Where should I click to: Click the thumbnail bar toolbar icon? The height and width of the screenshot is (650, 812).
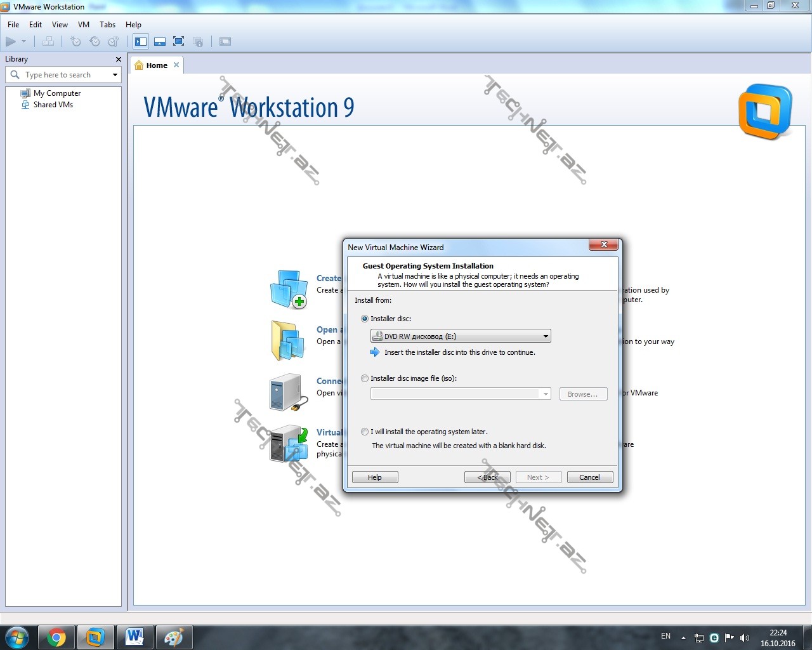pyautogui.click(x=160, y=42)
